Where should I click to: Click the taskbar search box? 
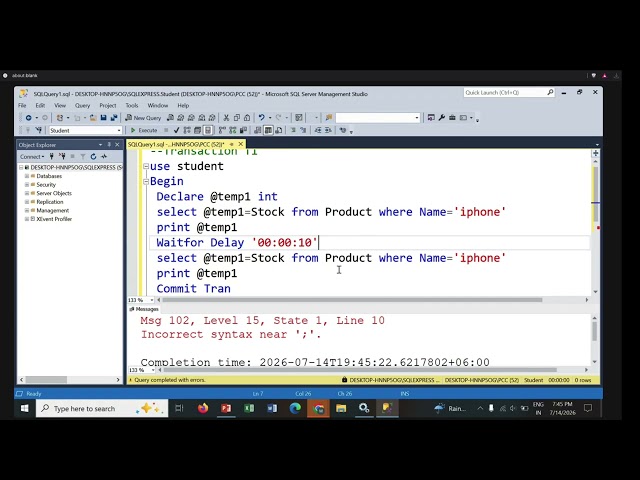pyautogui.click(x=102, y=408)
